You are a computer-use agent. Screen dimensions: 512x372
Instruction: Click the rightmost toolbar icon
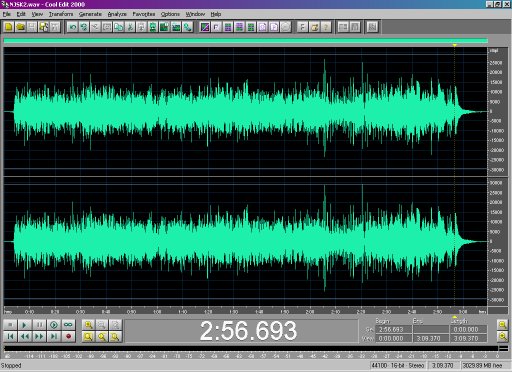pyautogui.click(x=372, y=27)
